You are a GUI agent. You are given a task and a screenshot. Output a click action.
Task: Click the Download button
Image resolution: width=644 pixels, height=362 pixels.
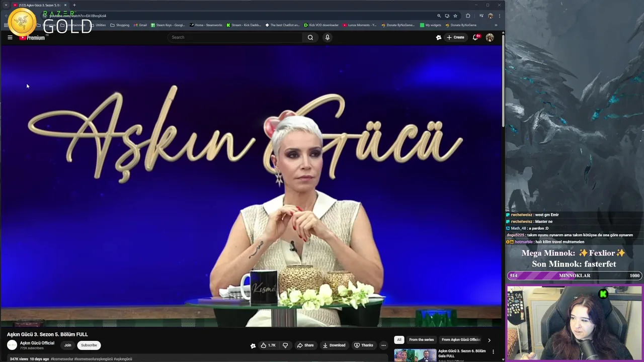click(334, 345)
